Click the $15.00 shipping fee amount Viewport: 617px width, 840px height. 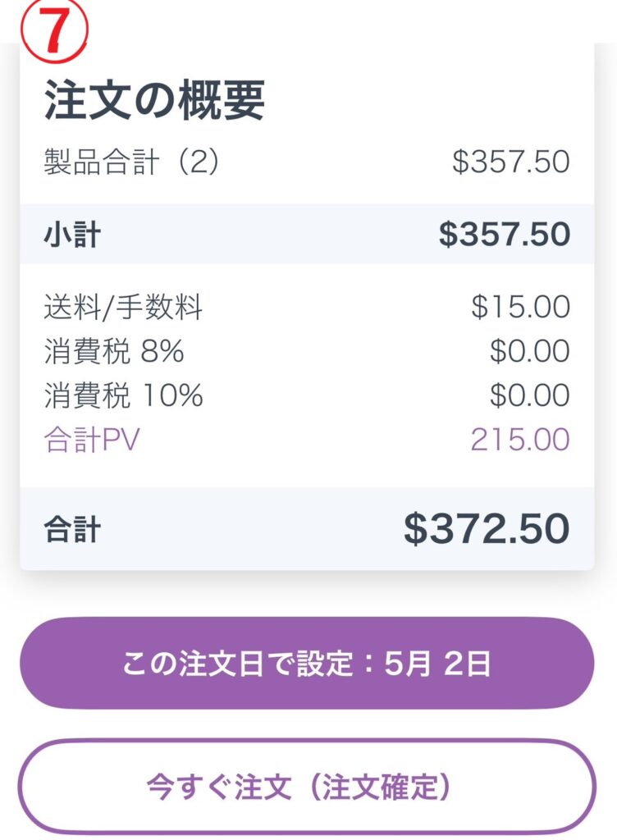point(520,307)
